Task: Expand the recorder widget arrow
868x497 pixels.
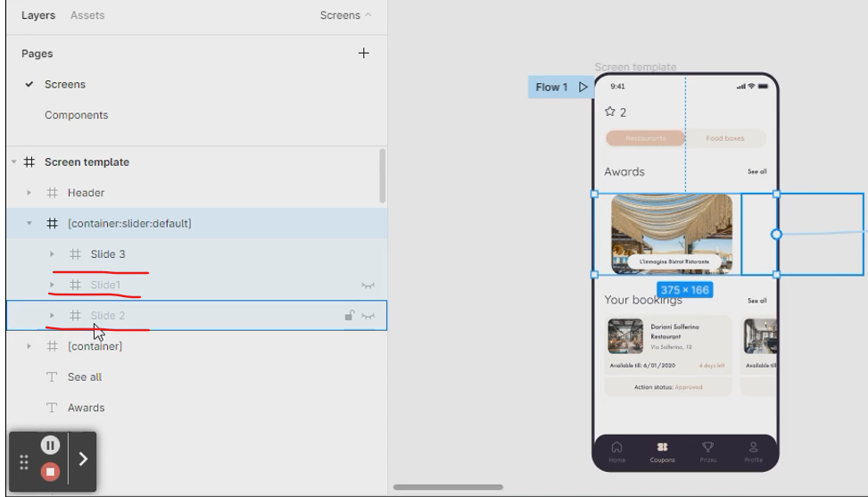Action: 83,459
